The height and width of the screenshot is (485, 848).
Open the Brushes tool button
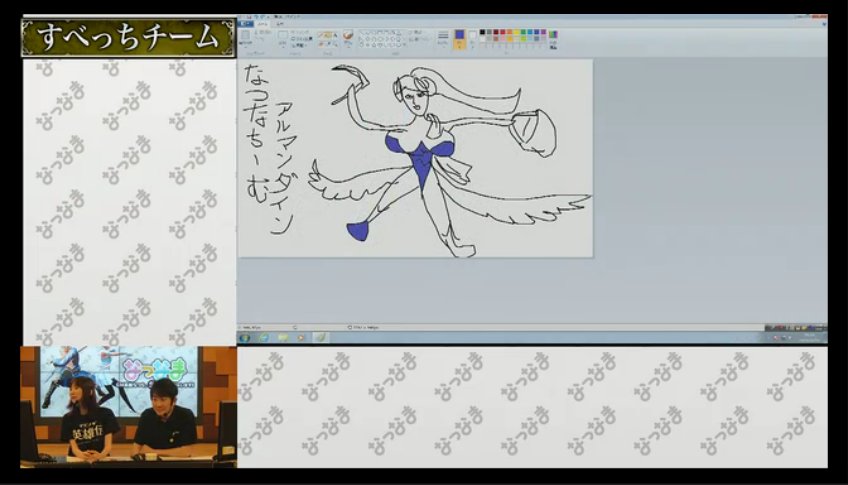coord(348,37)
